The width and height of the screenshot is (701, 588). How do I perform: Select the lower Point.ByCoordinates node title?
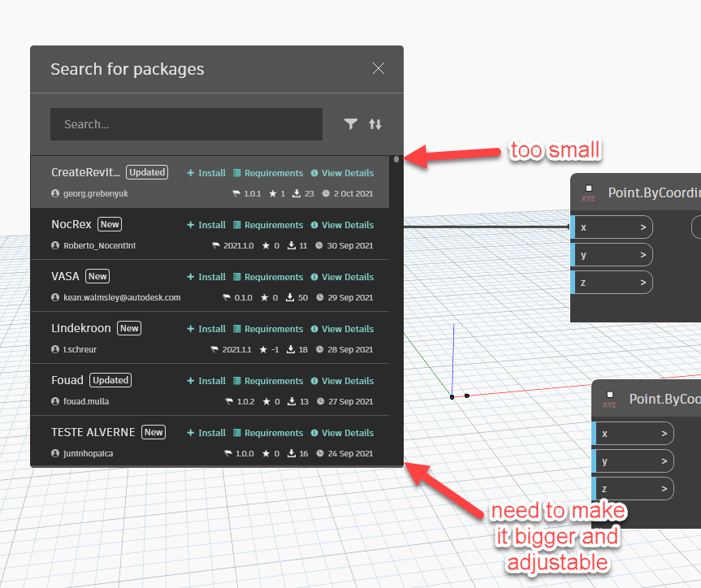(x=665, y=399)
